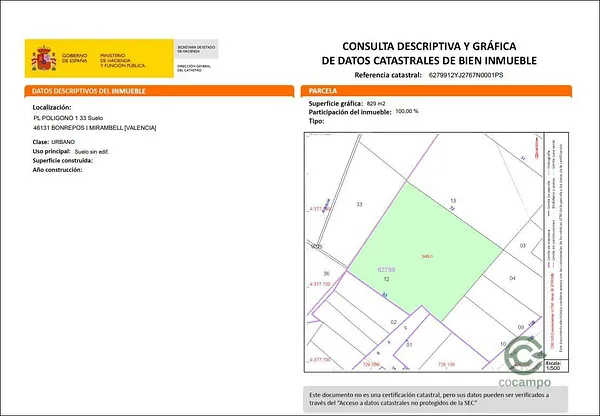Click parcel number 33 on map
Screen dimensions: 600x416
click(x=359, y=203)
